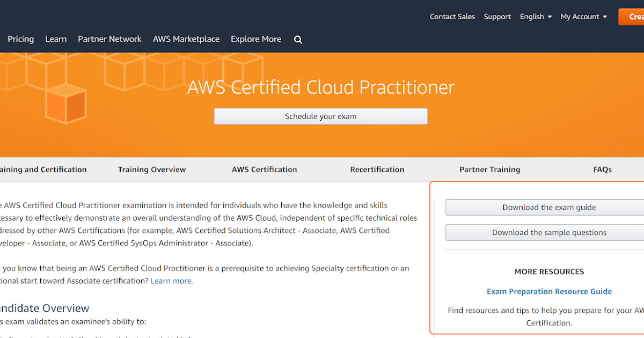
Task: Follow the Learn more link
Action: point(171,281)
